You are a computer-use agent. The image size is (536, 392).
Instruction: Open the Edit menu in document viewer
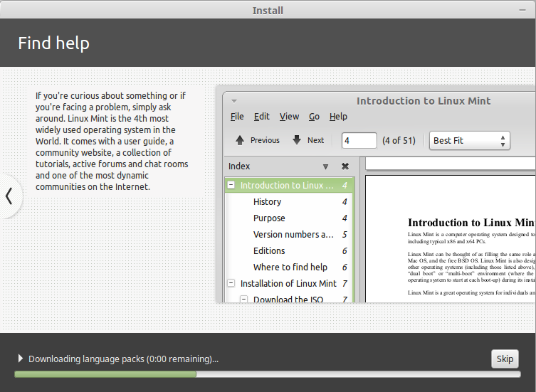pyautogui.click(x=261, y=117)
